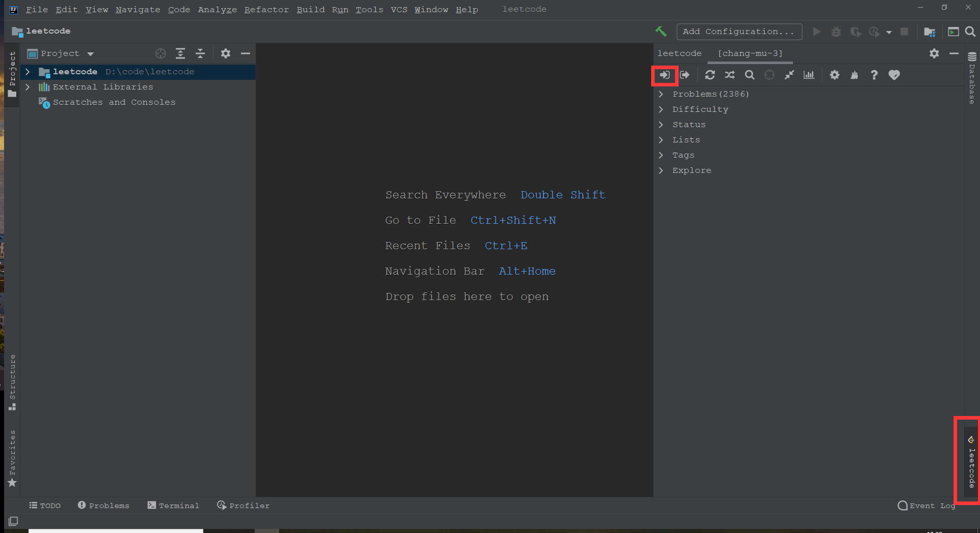Hide the leetcode tool window
The height and width of the screenshot is (533, 980).
pyautogui.click(x=954, y=53)
